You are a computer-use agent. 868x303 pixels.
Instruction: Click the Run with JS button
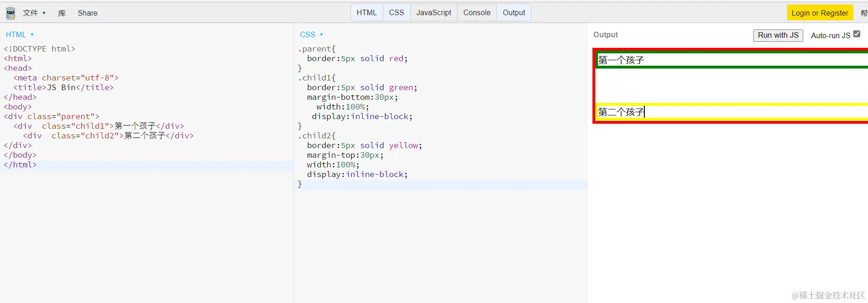point(778,35)
